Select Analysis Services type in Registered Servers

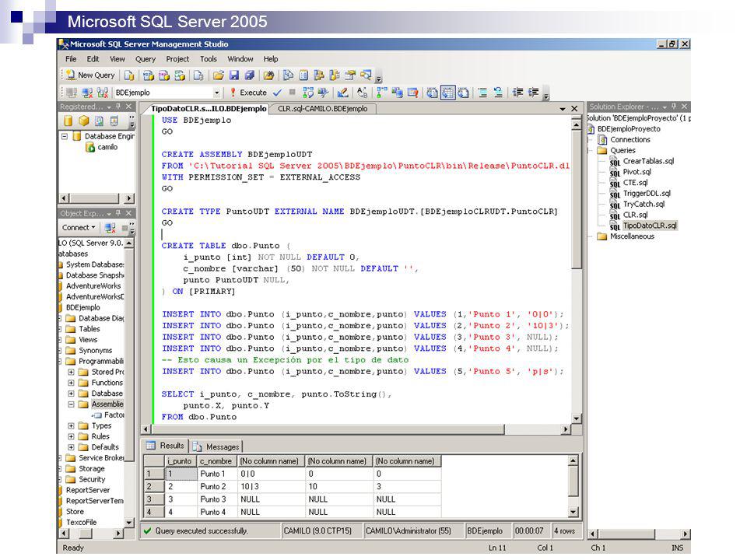click(84, 121)
